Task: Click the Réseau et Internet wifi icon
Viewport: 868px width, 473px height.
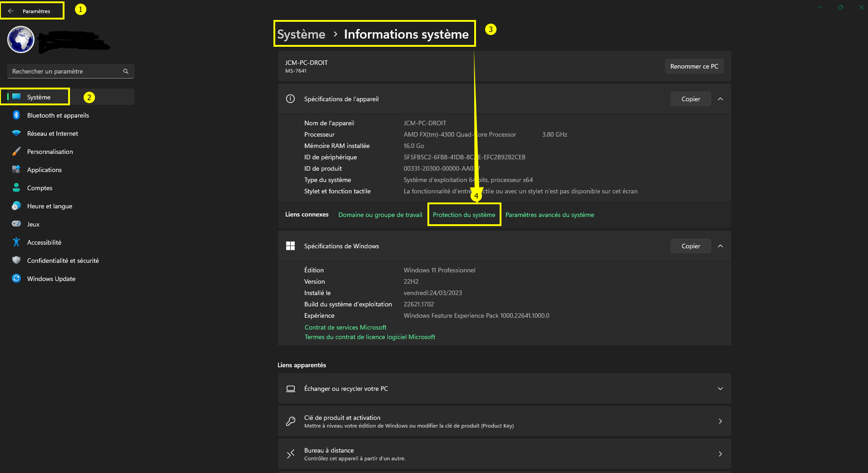Action: click(16, 133)
